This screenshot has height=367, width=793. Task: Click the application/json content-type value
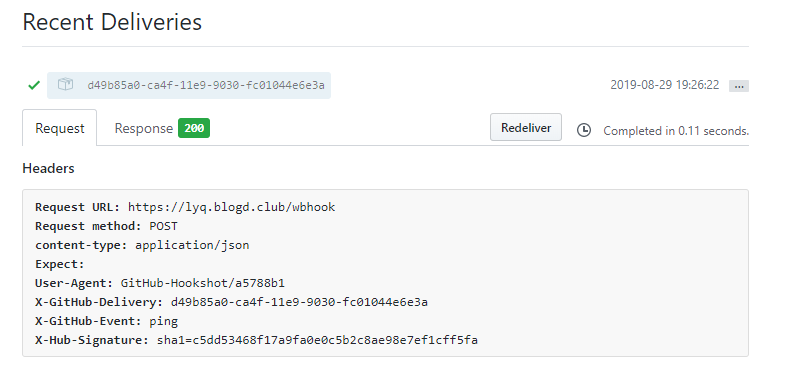(x=192, y=246)
